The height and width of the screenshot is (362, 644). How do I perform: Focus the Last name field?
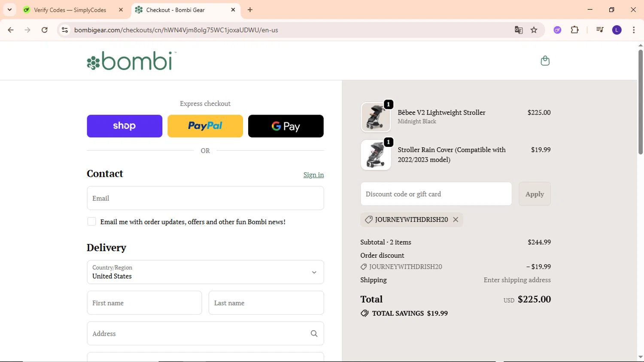(266, 303)
